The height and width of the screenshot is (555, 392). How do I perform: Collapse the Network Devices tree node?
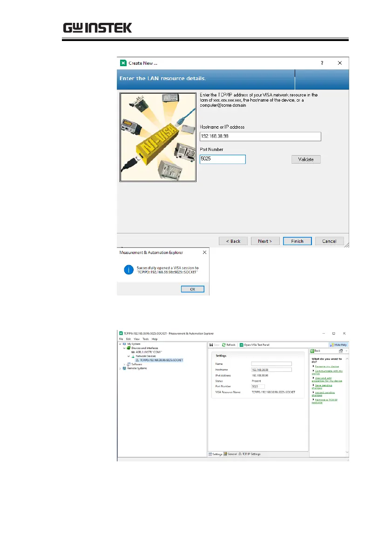pos(128,356)
